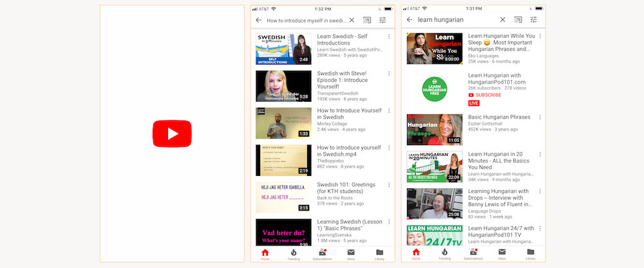Open the Trending tab in the Swedish screen
644x268 pixels.
tap(294, 254)
